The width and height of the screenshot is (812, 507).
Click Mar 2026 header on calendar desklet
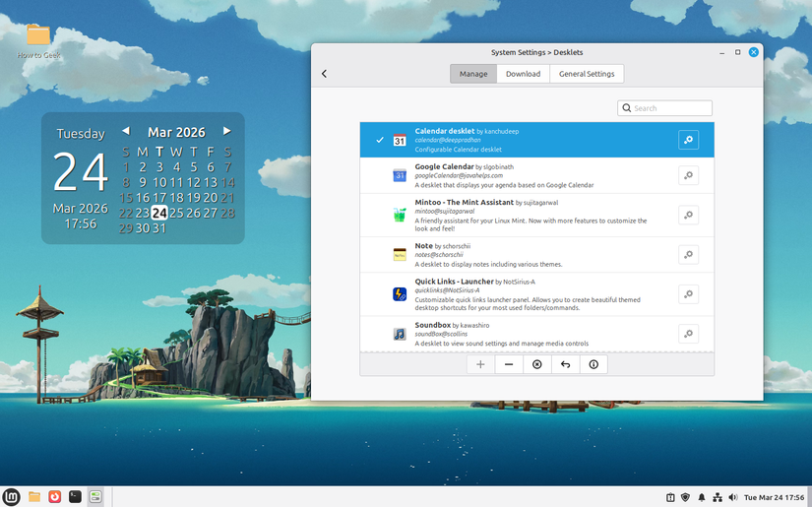[176, 132]
